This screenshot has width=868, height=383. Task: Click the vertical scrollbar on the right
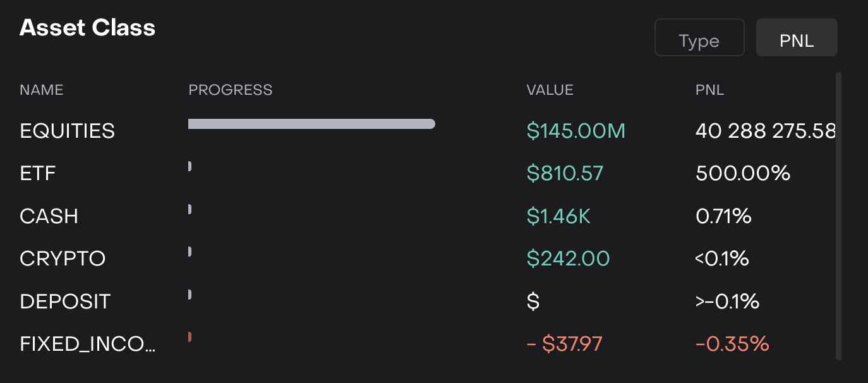(x=838, y=215)
